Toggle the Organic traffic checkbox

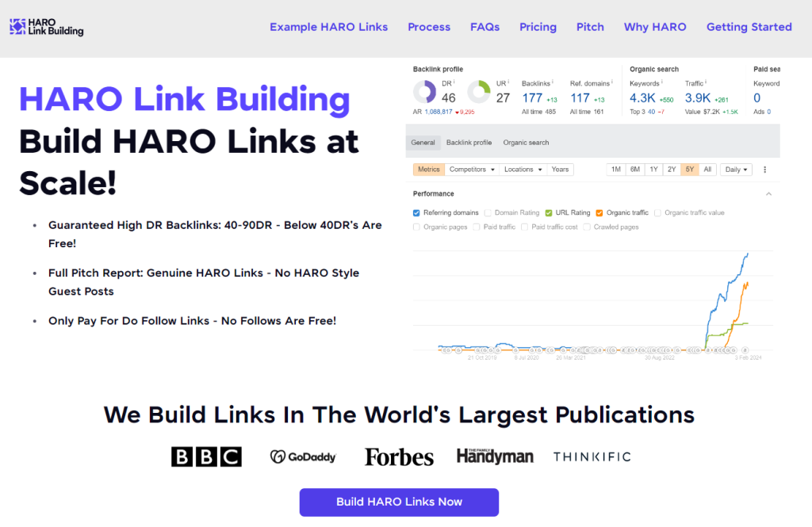599,213
